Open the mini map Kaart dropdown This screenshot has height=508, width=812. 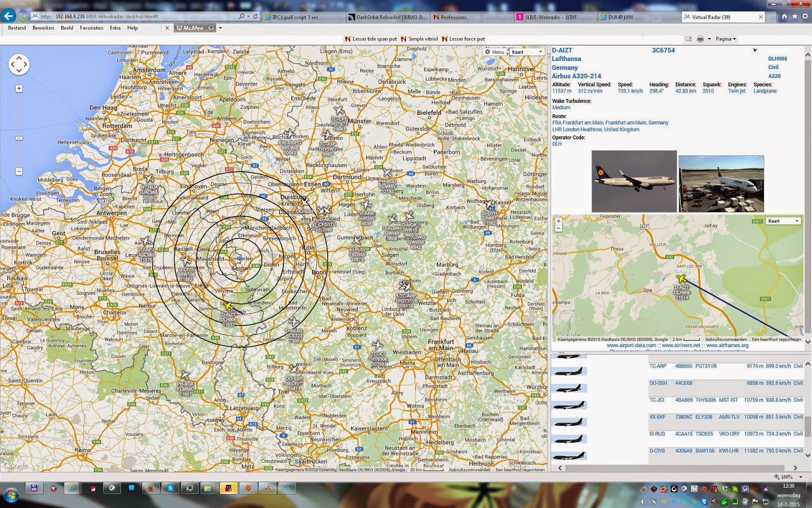[x=783, y=221]
